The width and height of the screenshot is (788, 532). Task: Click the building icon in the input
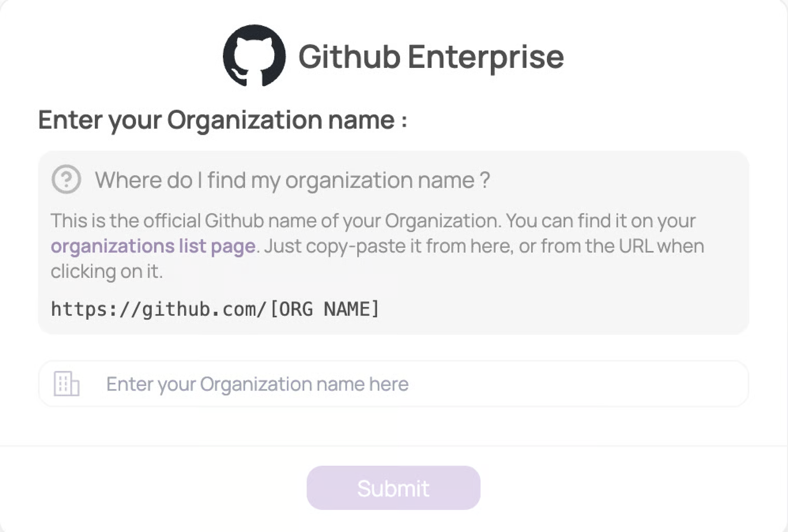tap(66, 384)
